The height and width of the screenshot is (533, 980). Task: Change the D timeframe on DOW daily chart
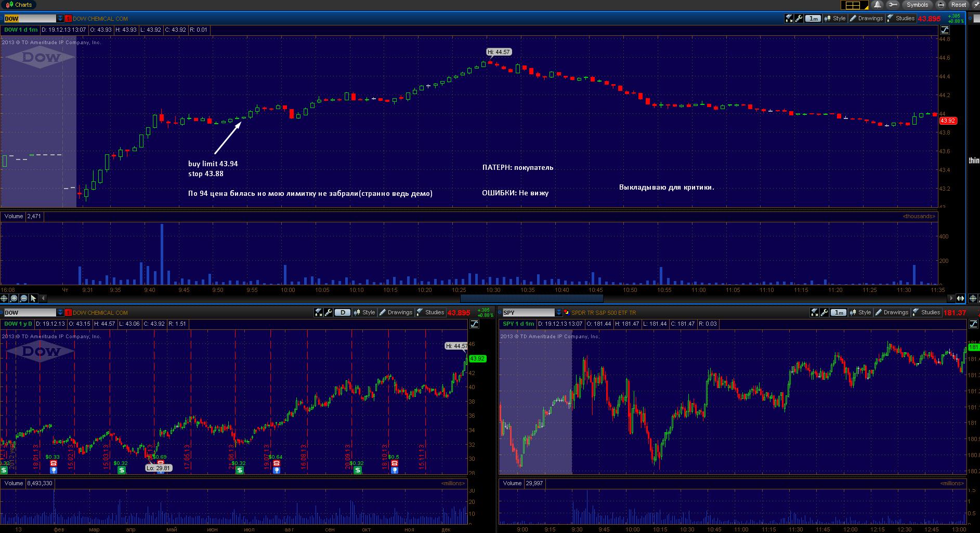(x=342, y=313)
